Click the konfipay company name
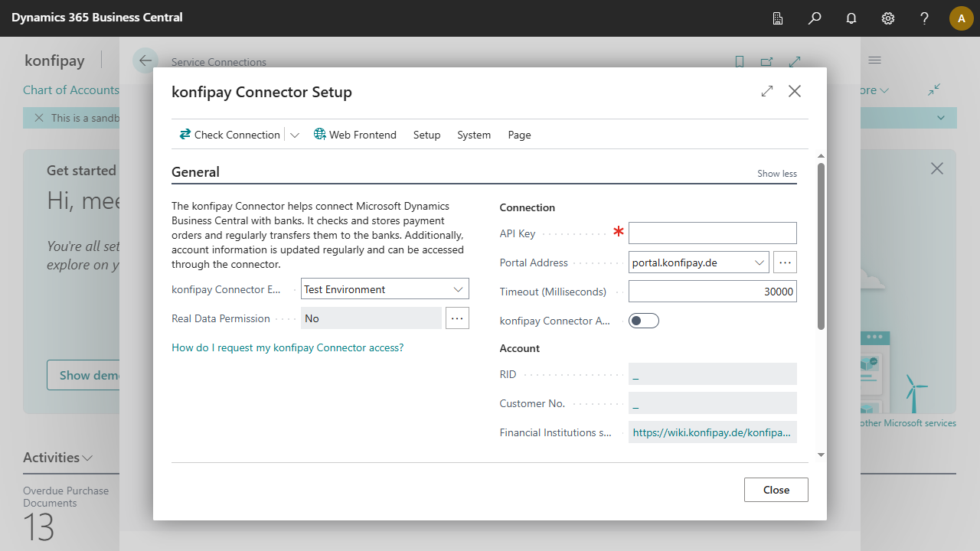The width and height of the screenshot is (980, 551). (x=54, y=60)
